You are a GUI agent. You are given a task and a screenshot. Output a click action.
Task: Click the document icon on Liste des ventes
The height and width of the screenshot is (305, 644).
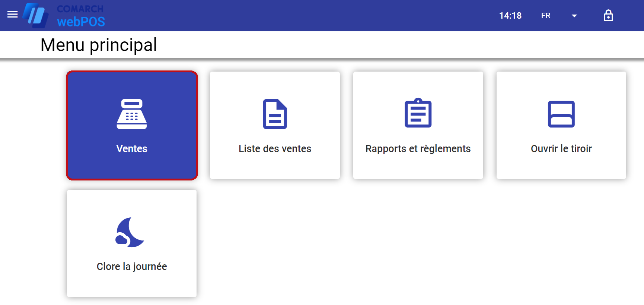click(x=275, y=114)
